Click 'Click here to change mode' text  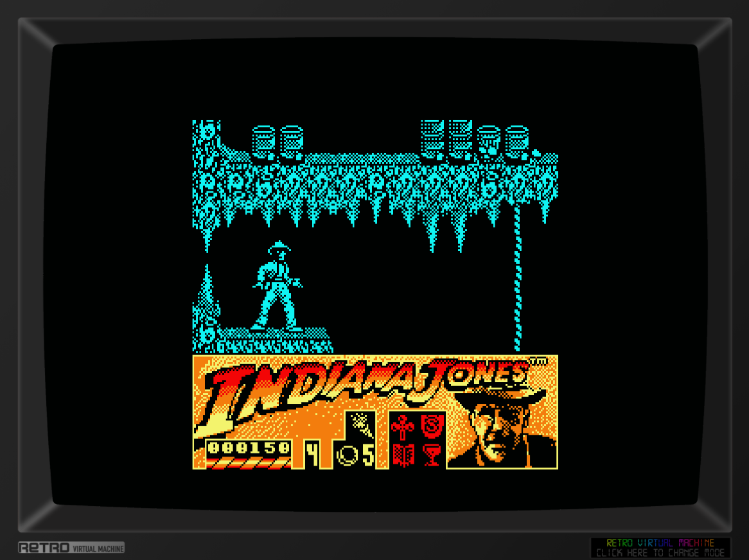pos(660,553)
